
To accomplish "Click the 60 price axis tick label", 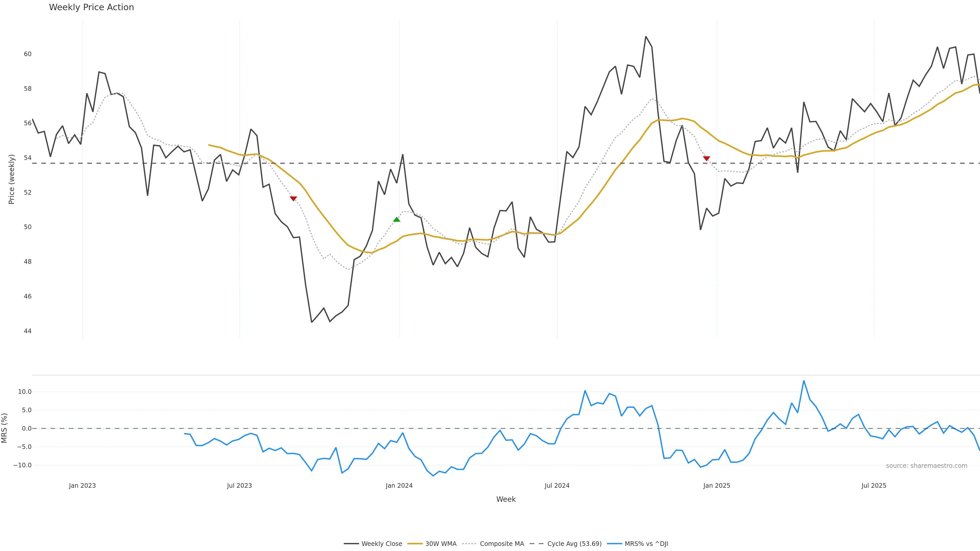I will pyautogui.click(x=28, y=54).
